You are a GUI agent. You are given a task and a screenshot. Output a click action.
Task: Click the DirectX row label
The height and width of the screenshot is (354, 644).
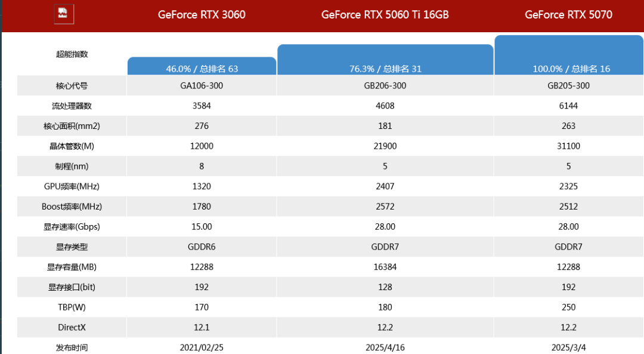(72, 328)
